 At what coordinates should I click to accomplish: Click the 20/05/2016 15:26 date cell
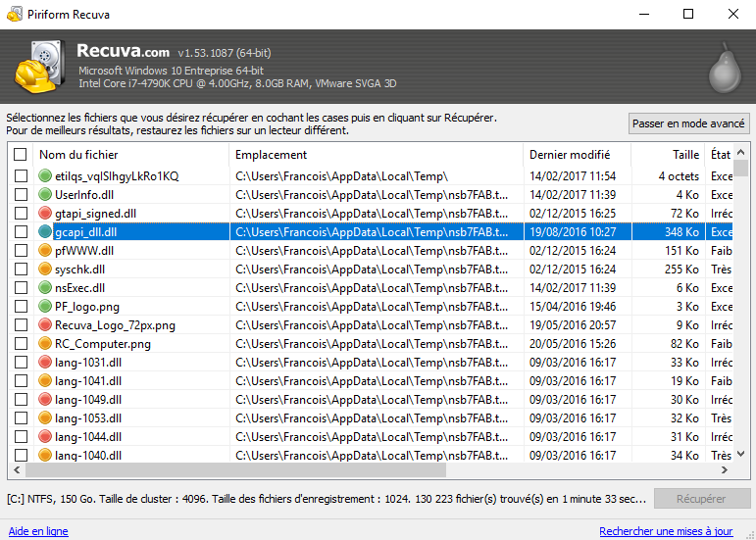[x=573, y=343]
